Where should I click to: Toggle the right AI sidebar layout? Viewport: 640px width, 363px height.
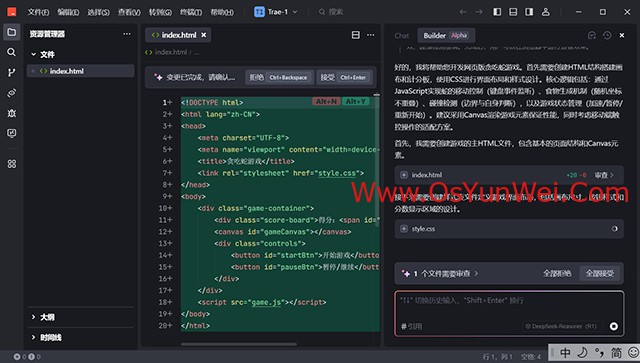point(529,12)
